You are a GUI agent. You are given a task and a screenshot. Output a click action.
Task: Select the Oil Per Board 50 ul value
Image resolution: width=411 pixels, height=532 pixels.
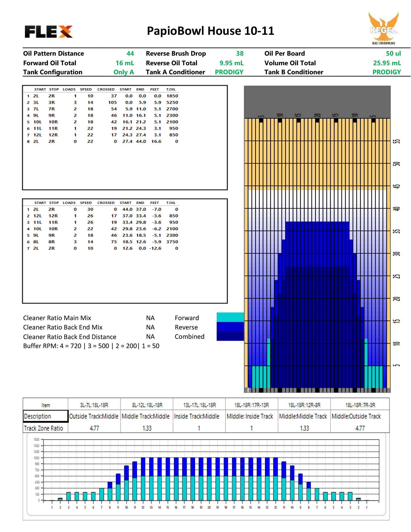(393, 53)
